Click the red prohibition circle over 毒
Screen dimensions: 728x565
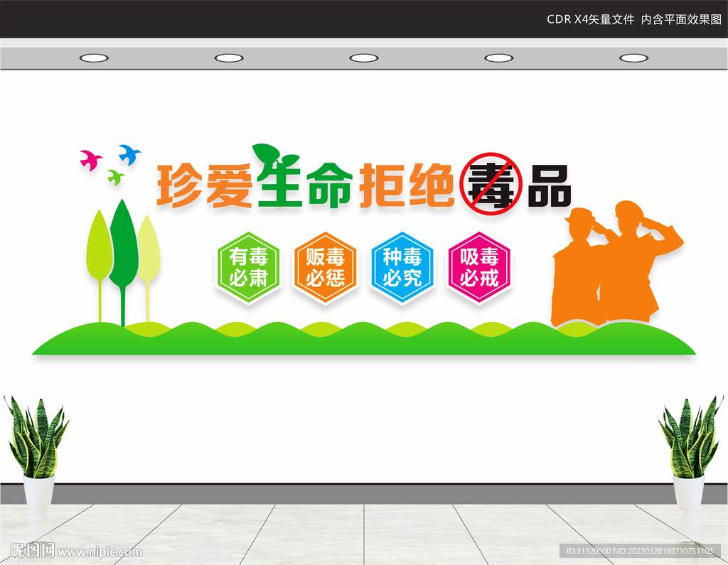tap(491, 184)
